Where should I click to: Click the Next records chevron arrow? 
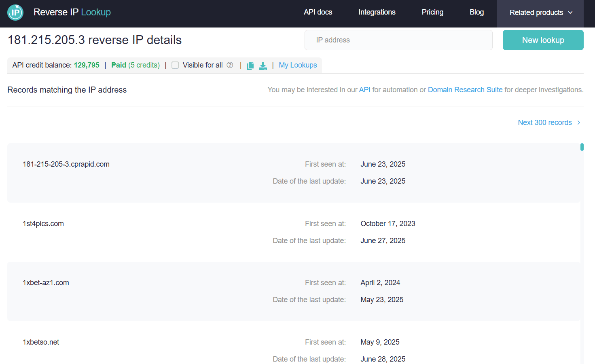(579, 123)
